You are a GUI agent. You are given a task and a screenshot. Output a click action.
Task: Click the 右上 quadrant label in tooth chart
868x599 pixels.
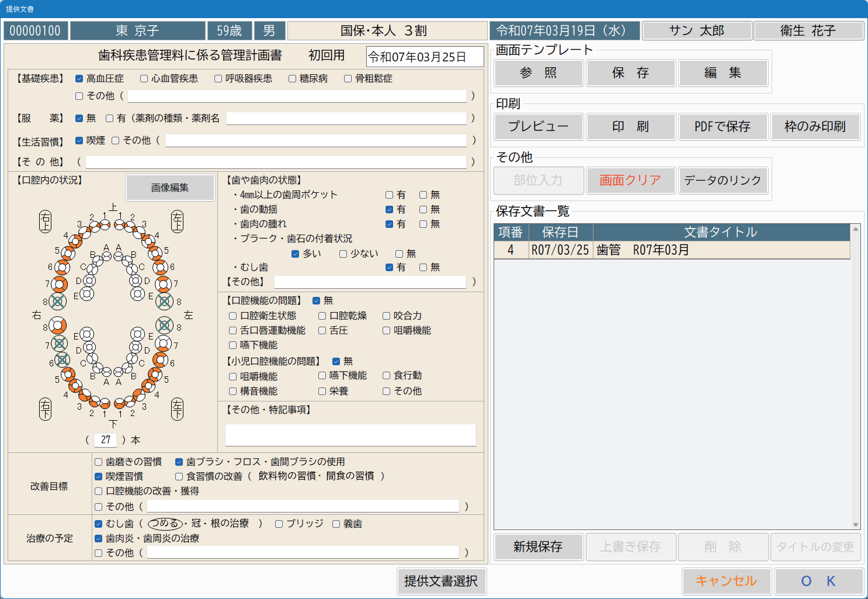pos(45,221)
